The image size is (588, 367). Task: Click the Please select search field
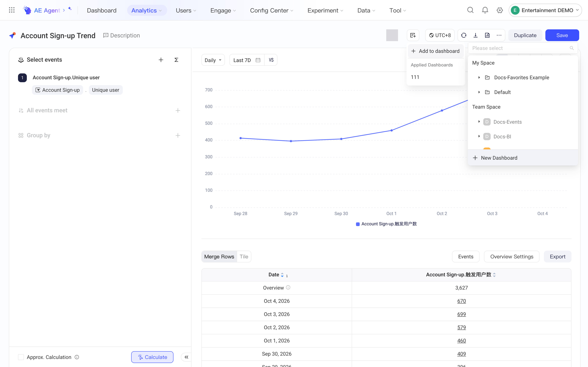pos(523,48)
